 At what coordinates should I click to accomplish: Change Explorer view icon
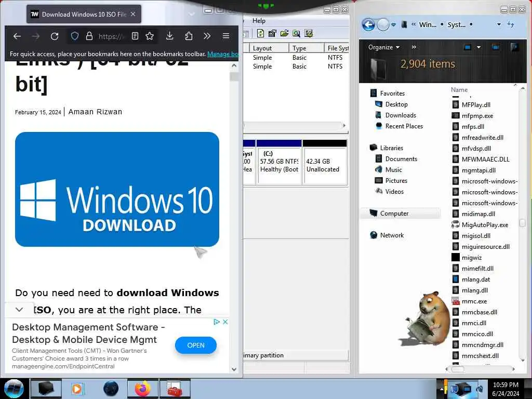(468, 47)
